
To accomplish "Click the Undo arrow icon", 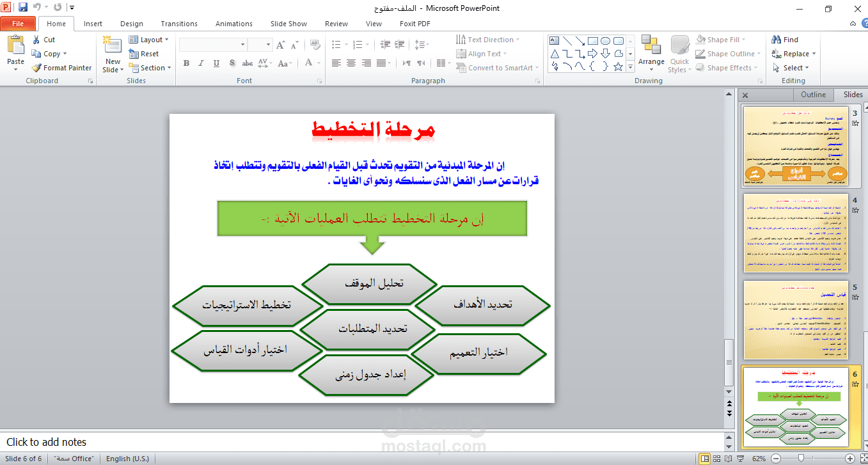I will click(36, 8).
